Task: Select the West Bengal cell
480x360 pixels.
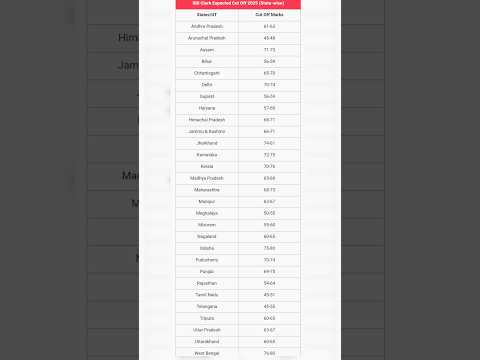Action: point(207,353)
